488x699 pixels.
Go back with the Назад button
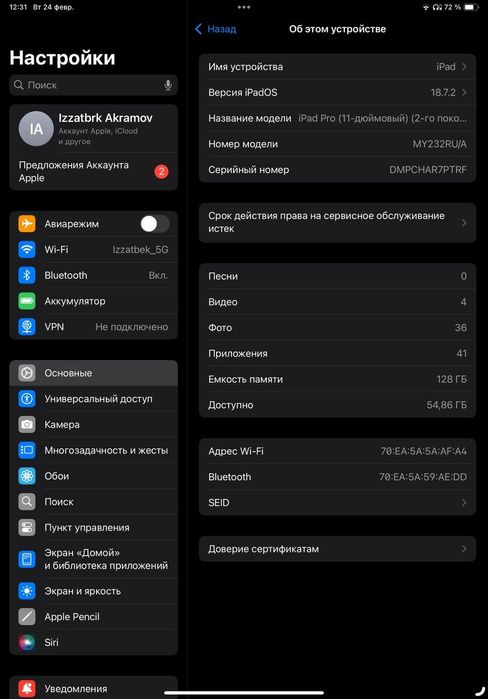coord(216,29)
